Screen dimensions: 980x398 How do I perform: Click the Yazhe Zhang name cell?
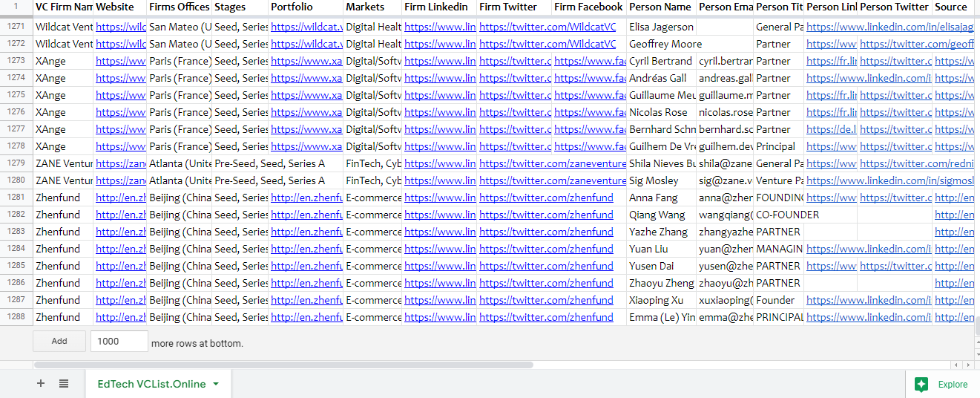coord(661,232)
